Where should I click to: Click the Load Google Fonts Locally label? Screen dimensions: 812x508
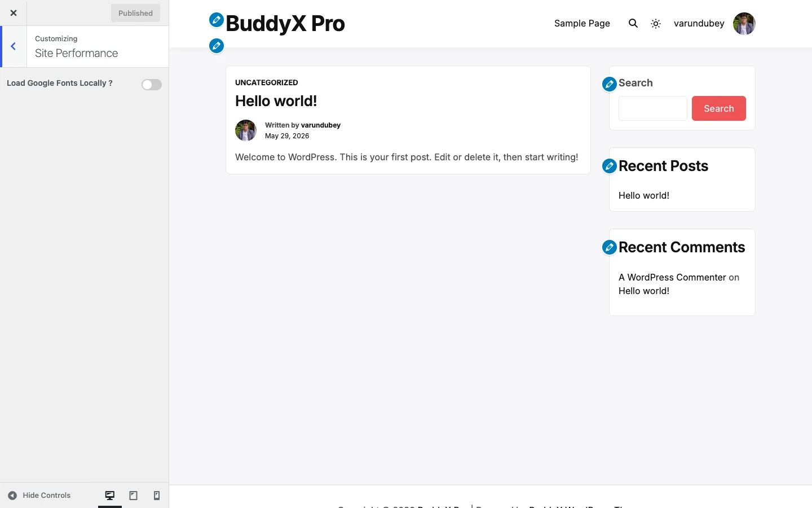60,83
